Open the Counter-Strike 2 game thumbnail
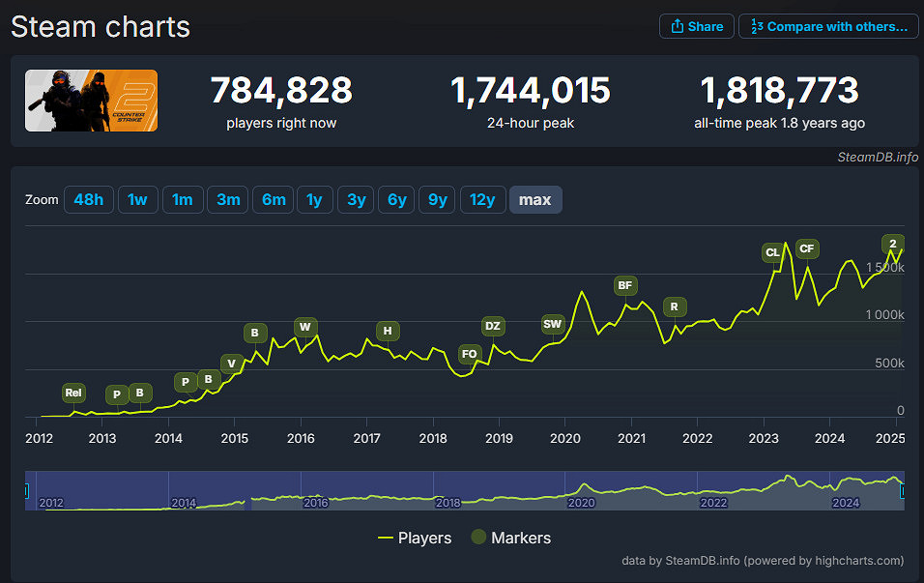The width and height of the screenshot is (924, 583). tap(92, 101)
